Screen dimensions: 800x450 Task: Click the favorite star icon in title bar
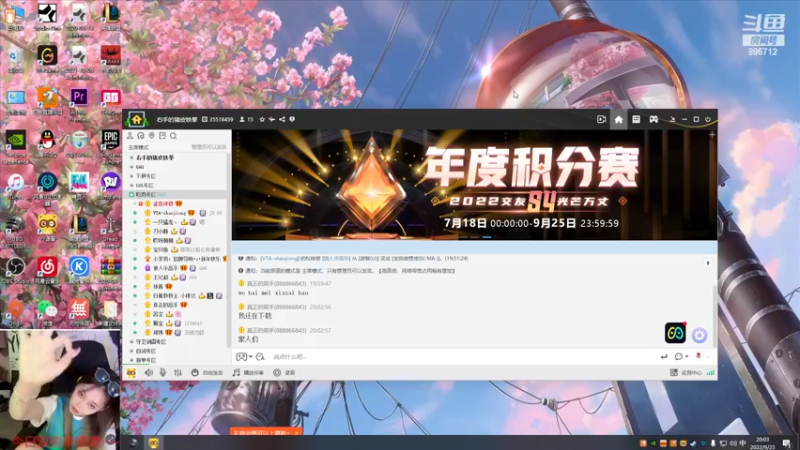tap(262, 119)
